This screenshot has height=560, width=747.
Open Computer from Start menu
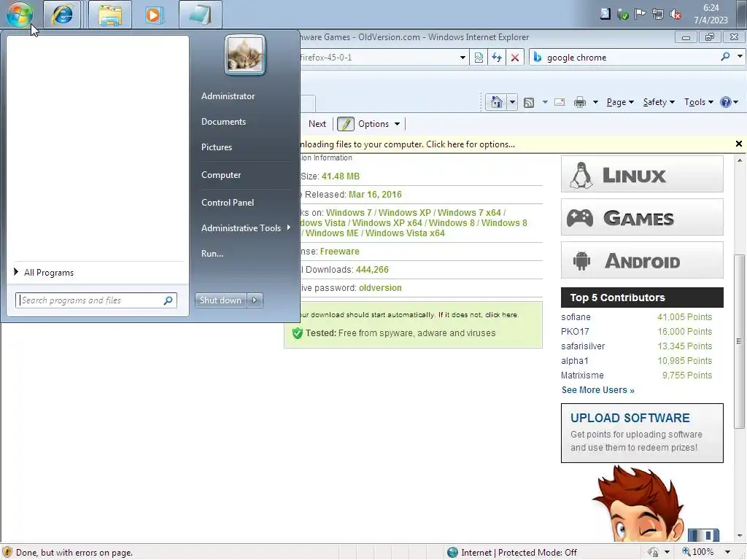coord(221,175)
